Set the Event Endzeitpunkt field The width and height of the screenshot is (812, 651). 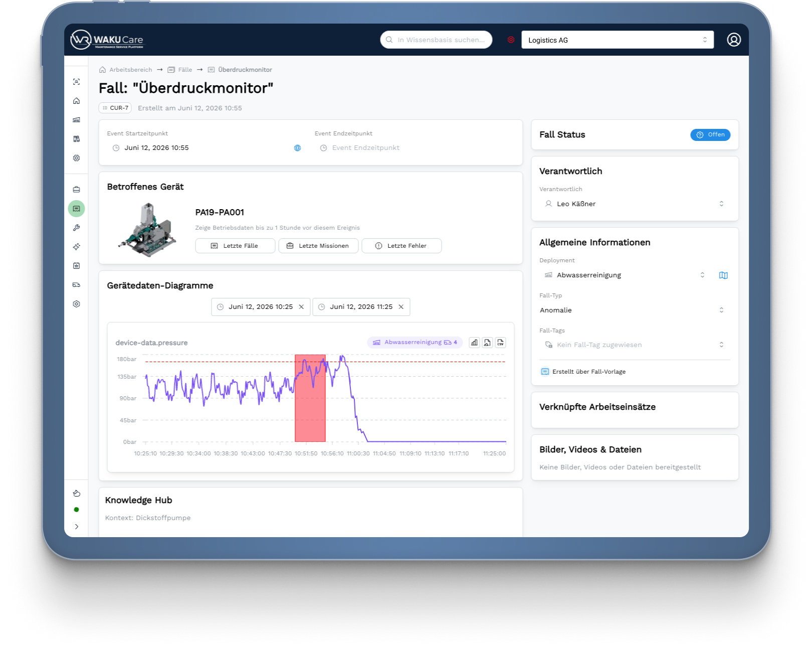414,148
